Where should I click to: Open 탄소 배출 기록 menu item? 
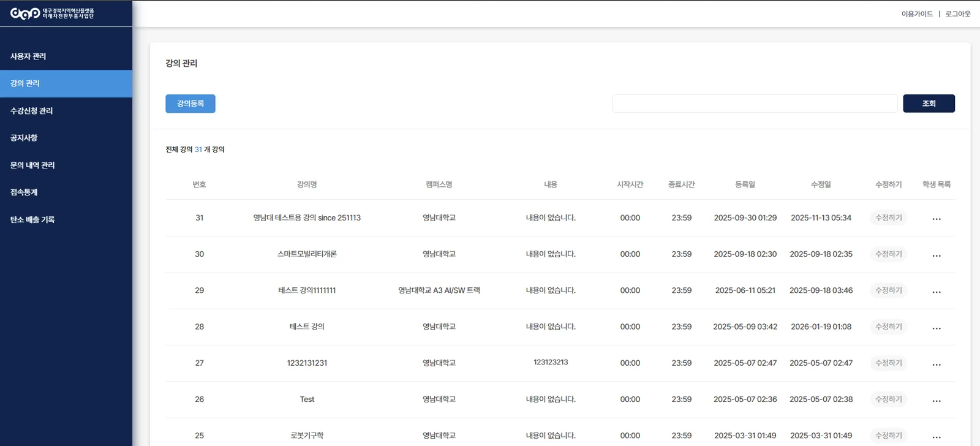coord(66,219)
